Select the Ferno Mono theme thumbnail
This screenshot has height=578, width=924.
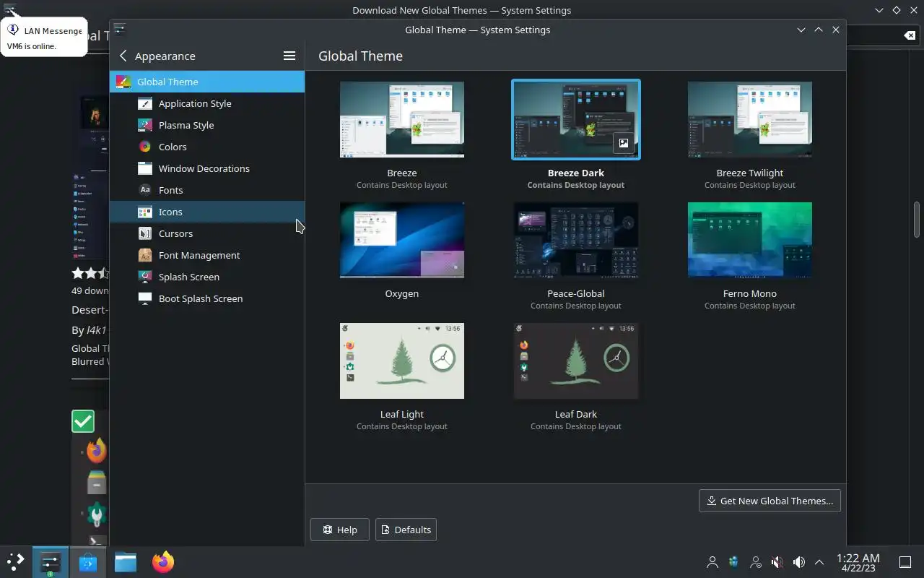coord(750,240)
